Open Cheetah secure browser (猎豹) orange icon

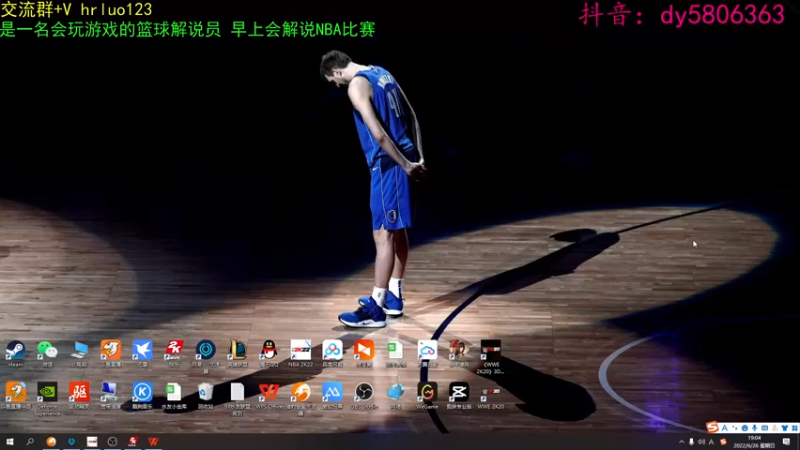301,398
